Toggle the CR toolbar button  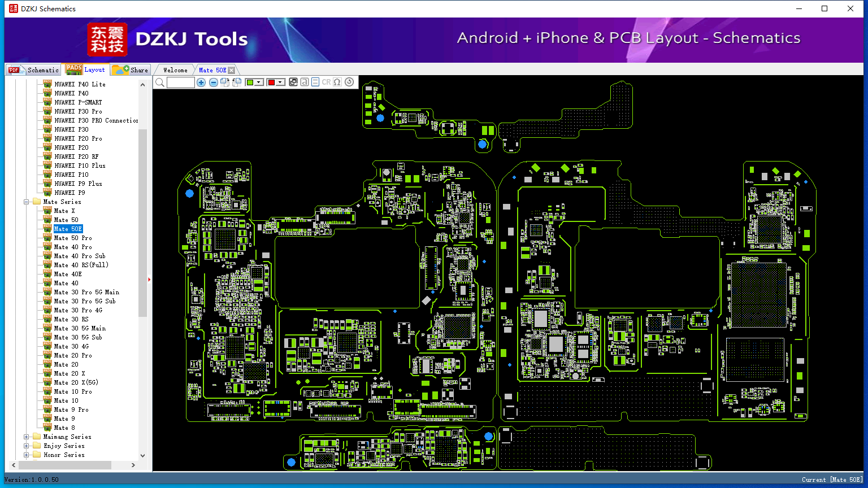coord(326,82)
